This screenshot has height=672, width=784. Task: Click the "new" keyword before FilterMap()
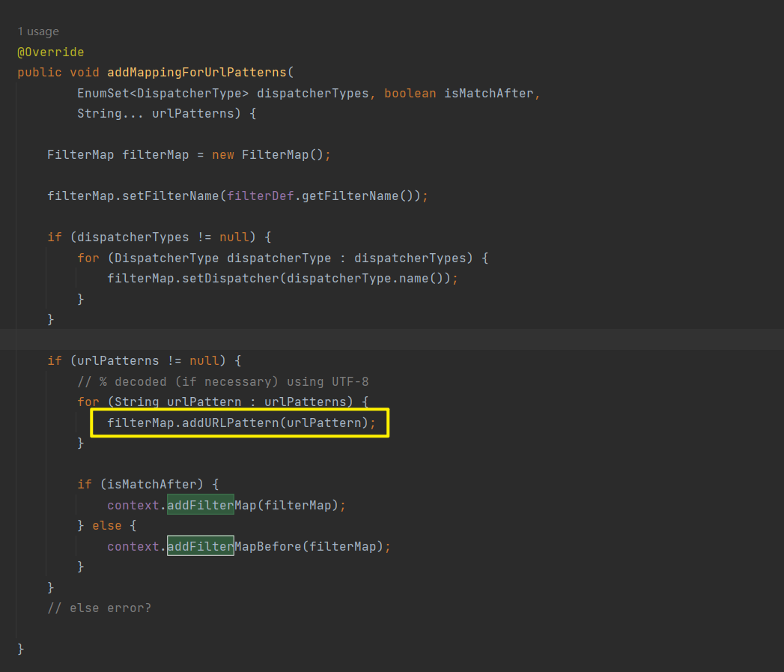tap(222, 155)
